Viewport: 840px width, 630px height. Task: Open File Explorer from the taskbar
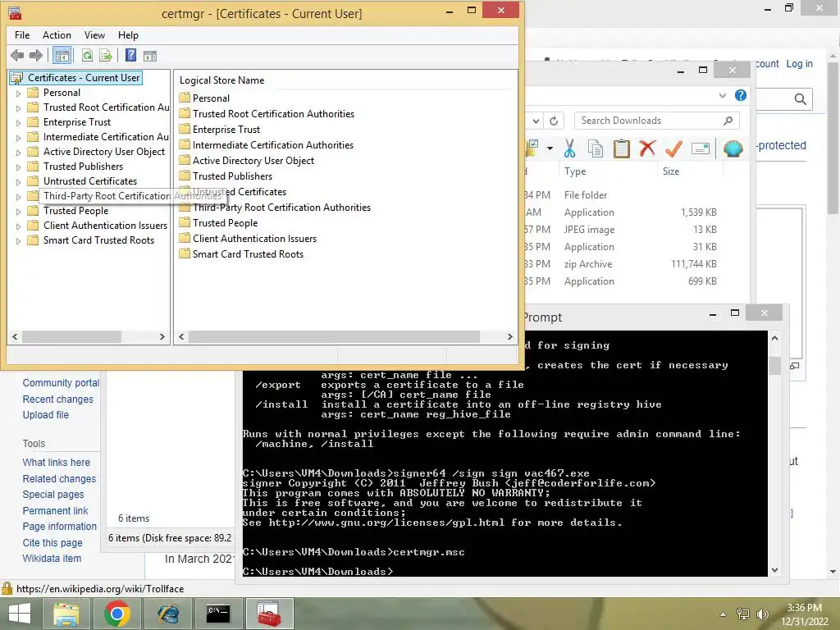coord(66,614)
